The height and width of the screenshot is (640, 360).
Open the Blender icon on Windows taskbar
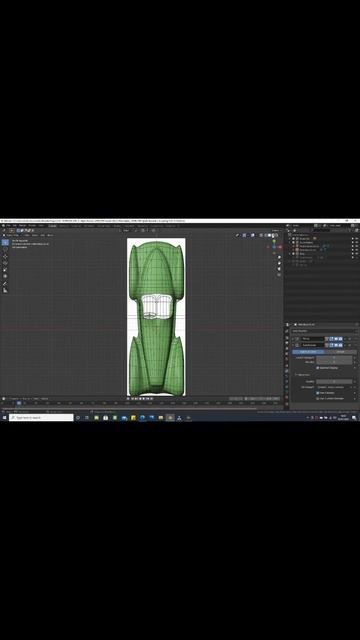(170, 418)
